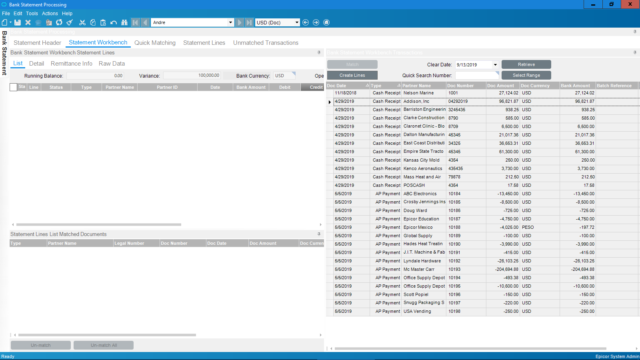Click the Delete X toolbar icon

tap(28, 22)
